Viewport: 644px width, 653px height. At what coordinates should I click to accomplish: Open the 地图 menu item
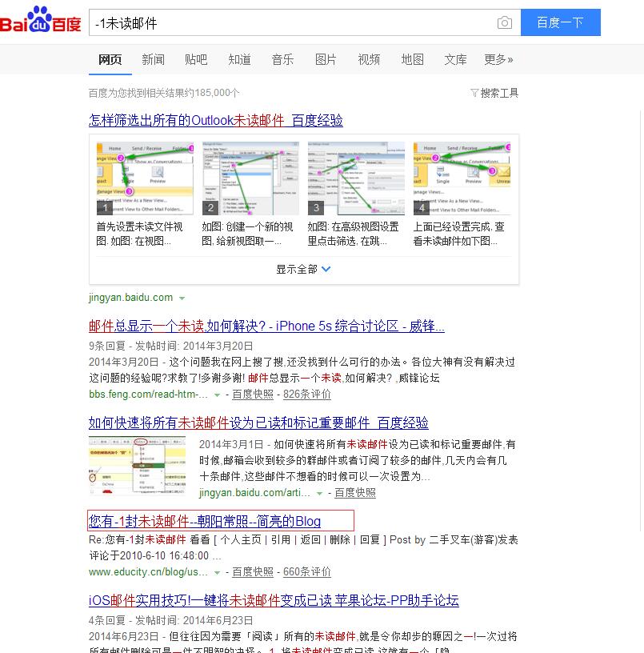(412, 59)
